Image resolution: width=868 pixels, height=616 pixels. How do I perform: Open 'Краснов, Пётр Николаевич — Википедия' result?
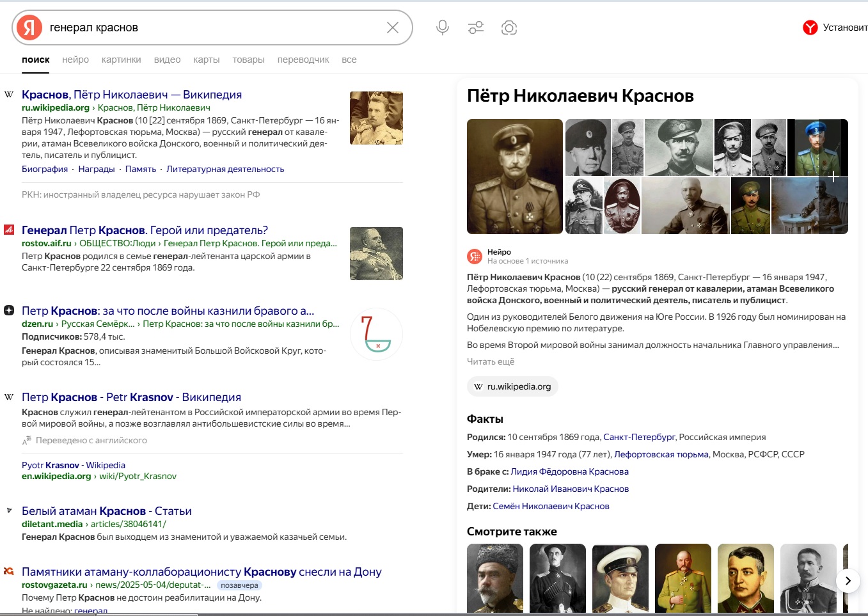click(132, 95)
